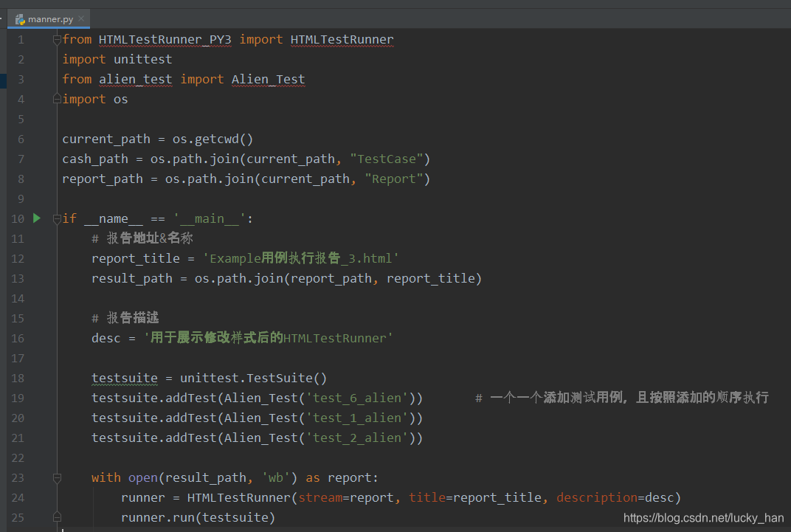Open the lucky_han CSDN blog link

702,517
